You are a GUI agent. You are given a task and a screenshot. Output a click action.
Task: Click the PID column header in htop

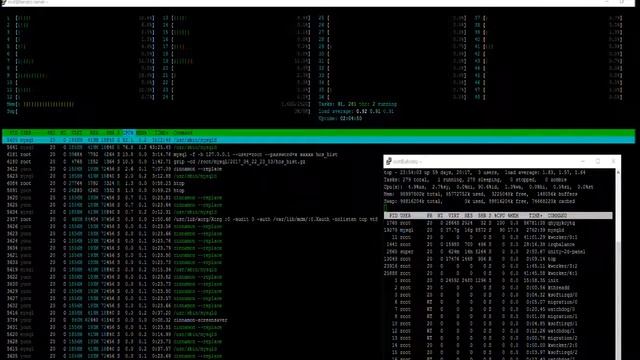click(13, 133)
